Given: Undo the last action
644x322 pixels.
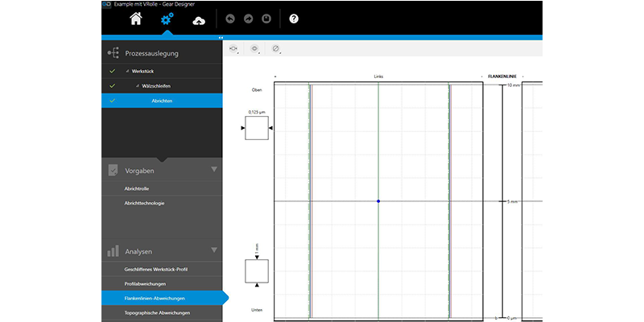Looking at the screenshot, I should [230, 19].
